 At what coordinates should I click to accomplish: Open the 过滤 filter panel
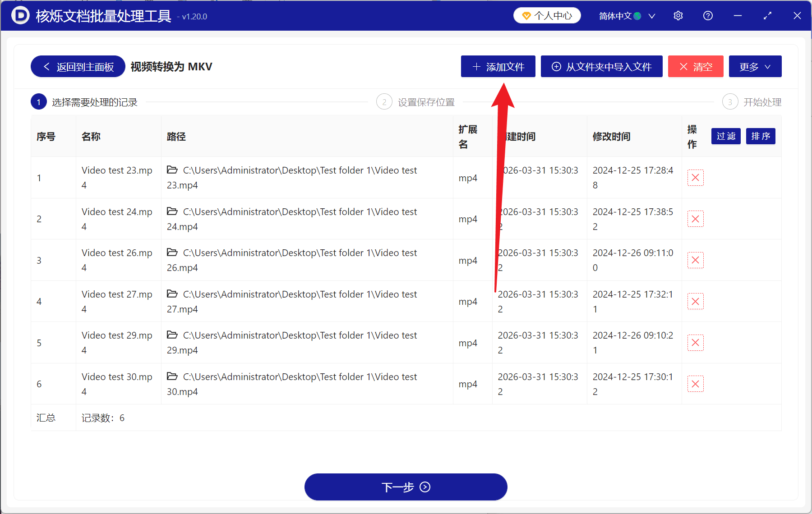click(725, 136)
